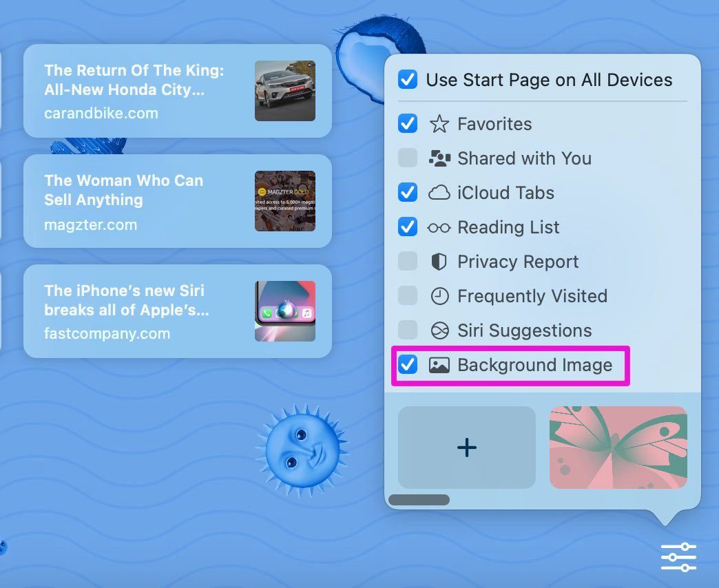Click the background thumbnails horizontal scrollbar

419,500
